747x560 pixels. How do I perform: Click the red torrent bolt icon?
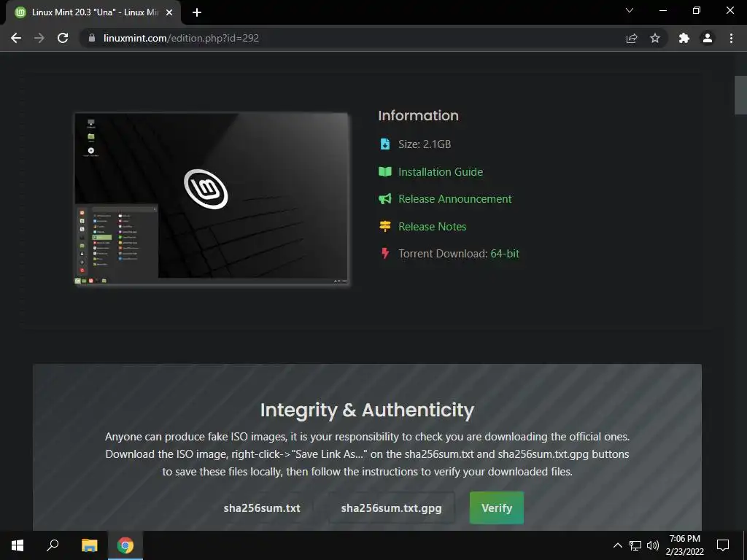point(385,253)
